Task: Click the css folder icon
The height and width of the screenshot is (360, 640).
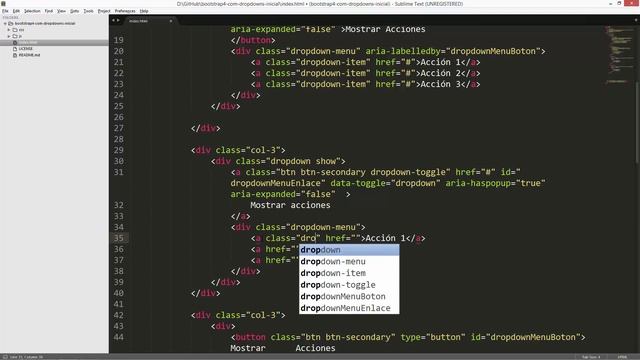Action: point(15,30)
